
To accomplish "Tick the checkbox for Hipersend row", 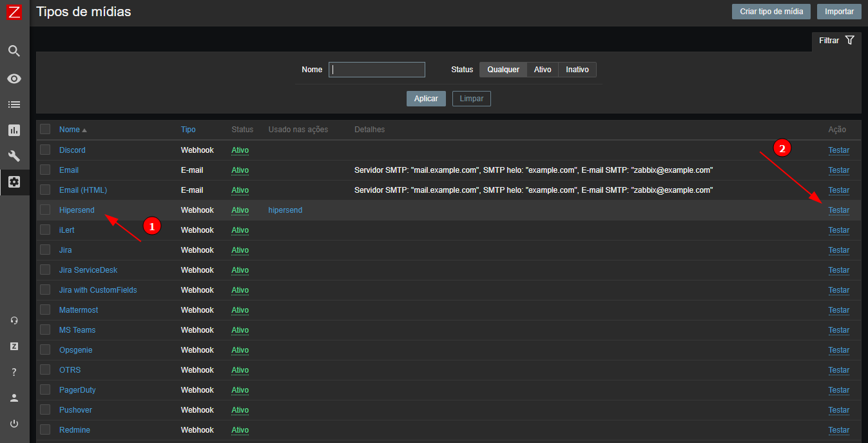I will pyautogui.click(x=45, y=210).
